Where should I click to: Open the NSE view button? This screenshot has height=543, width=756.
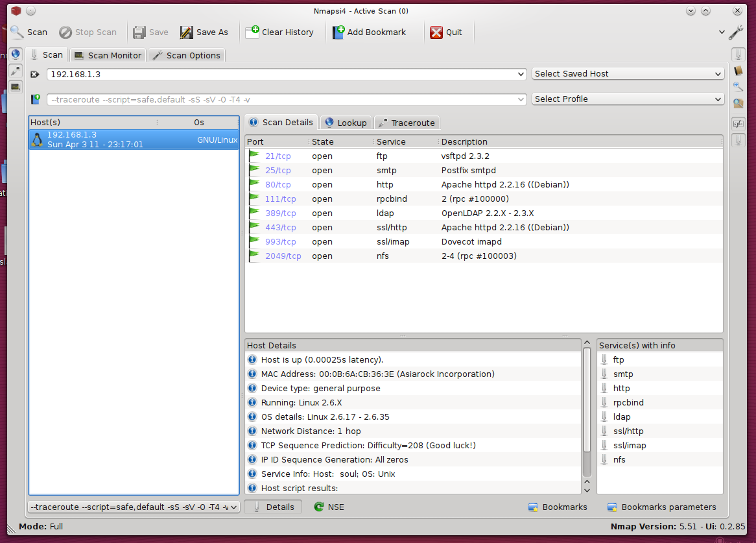tap(329, 507)
